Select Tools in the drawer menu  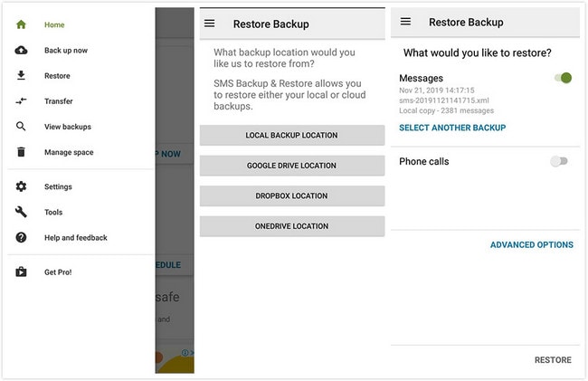[x=53, y=213]
